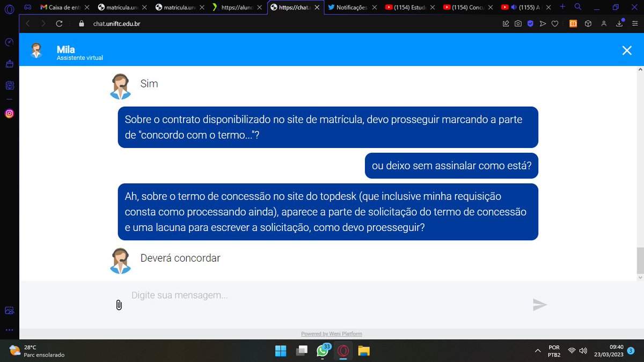Image resolution: width=644 pixels, height=362 pixels.
Task: Click the chat window scrollbar thumb
Action: pos(639,261)
